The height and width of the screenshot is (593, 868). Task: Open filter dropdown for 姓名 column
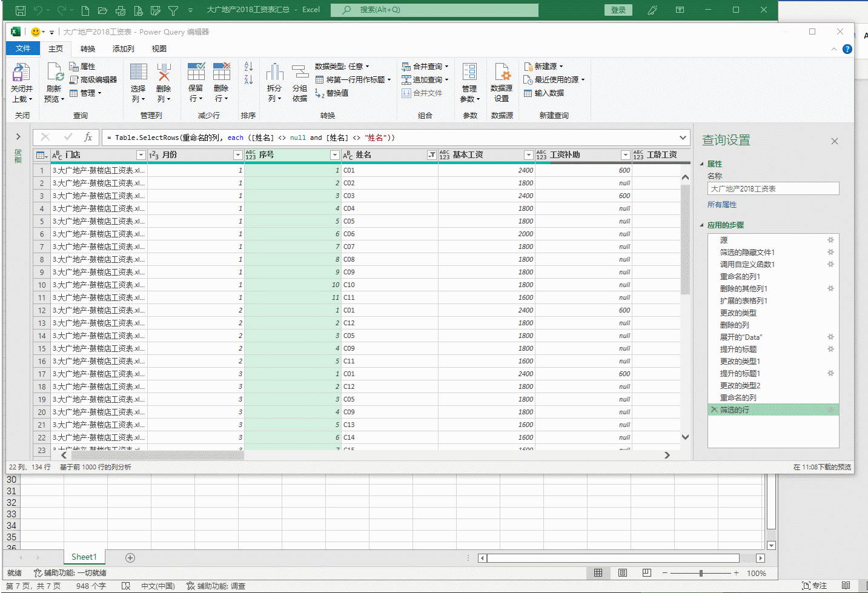click(x=431, y=155)
